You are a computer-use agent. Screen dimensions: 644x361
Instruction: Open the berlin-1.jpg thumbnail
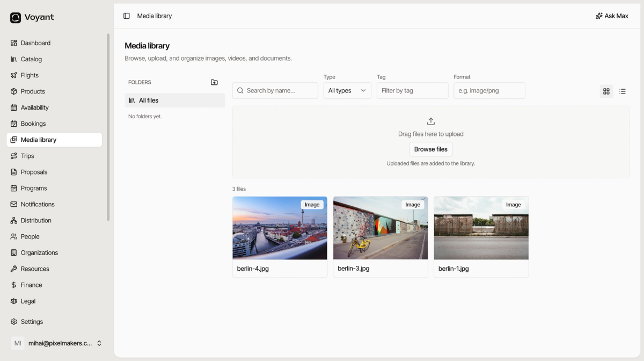tap(481, 228)
